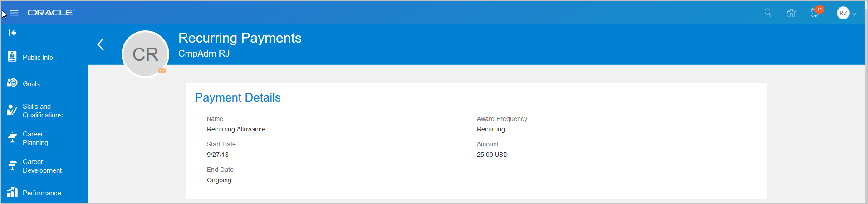The height and width of the screenshot is (204, 868).
Task: Select Performance in sidebar
Action: (x=42, y=193)
